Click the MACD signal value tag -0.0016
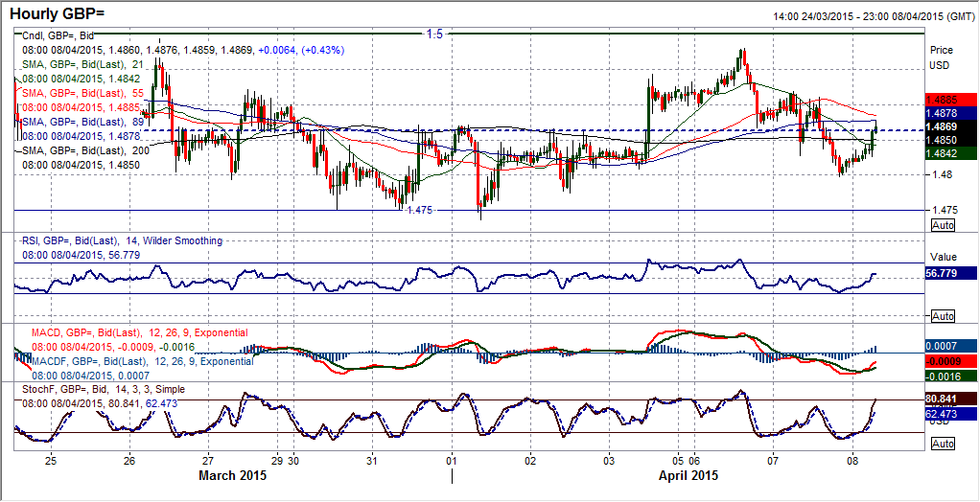This screenshot has width=980, height=502. tap(950, 375)
